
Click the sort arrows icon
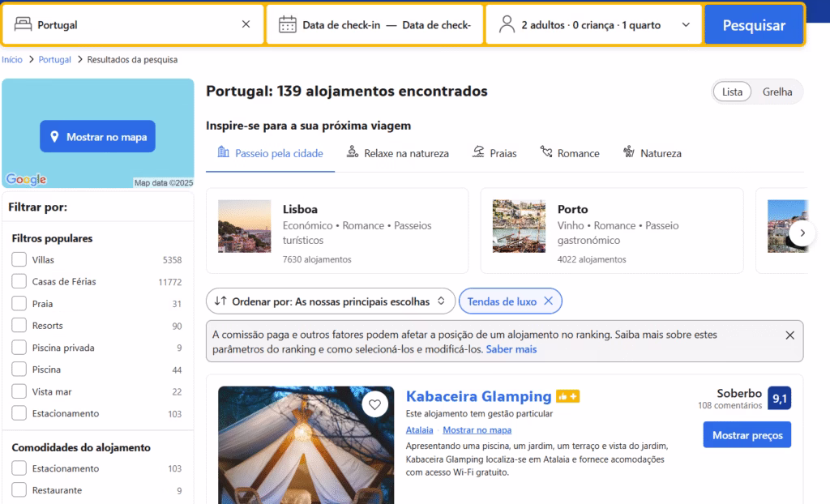coord(220,301)
